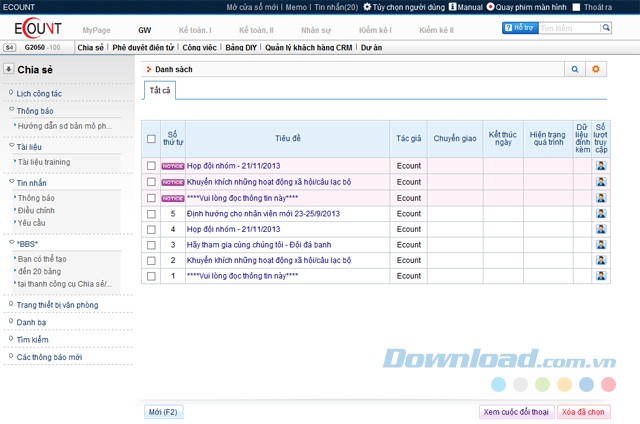Collapse the Tin nhắn sidebar section
Screen dimensions: 640x424
click(x=10, y=183)
